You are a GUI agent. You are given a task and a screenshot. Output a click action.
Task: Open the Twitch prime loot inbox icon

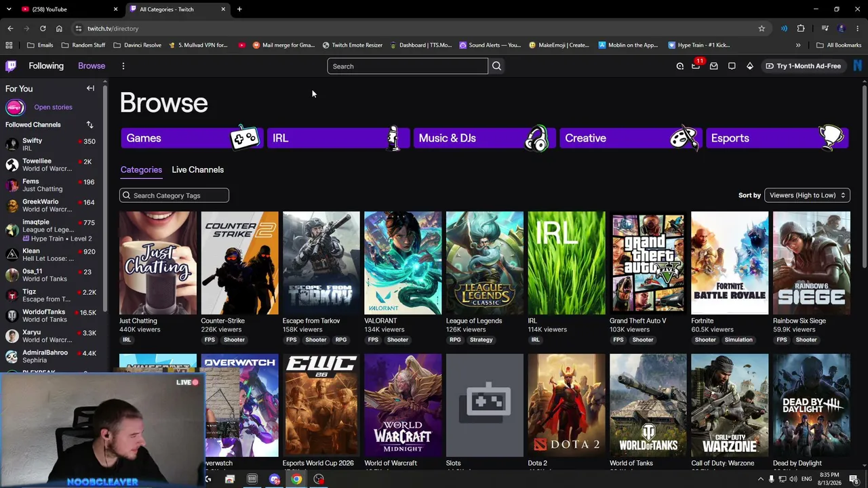713,66
